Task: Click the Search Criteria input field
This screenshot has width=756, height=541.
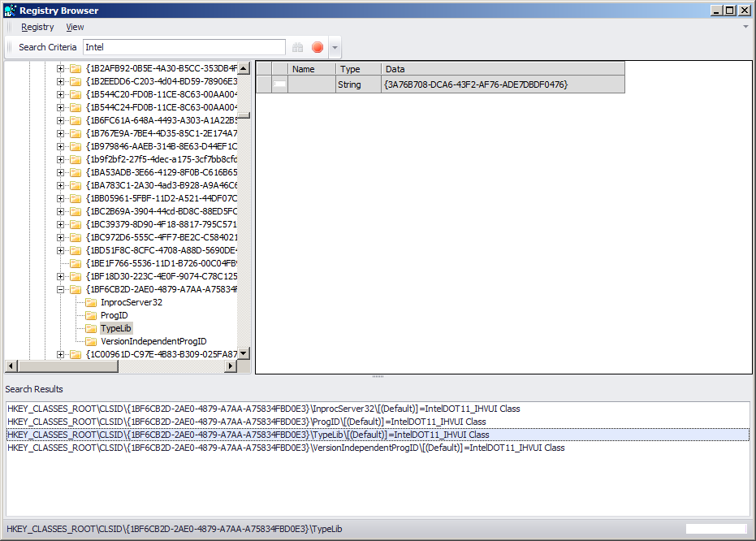Action: (184, 47)
